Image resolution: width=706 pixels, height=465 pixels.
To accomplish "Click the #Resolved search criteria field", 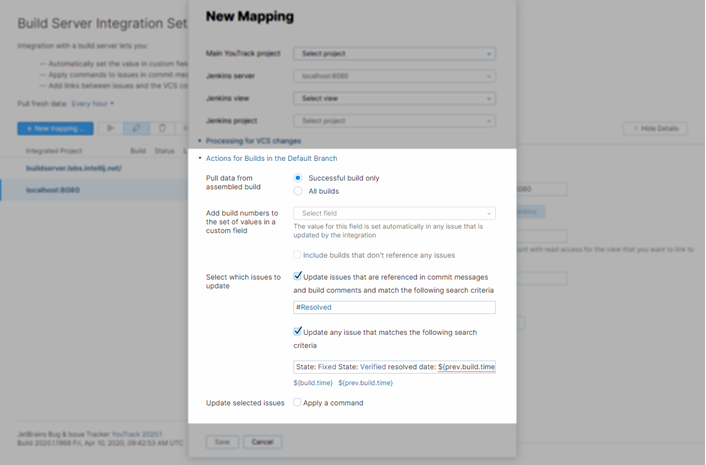I will coord(394,307).
